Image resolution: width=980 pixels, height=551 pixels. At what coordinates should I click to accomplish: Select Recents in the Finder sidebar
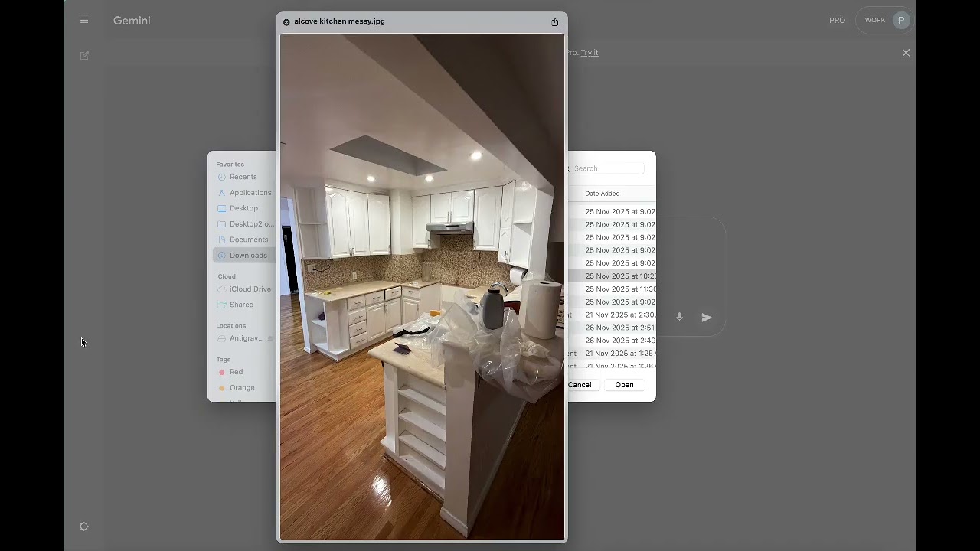pos(243,177)
